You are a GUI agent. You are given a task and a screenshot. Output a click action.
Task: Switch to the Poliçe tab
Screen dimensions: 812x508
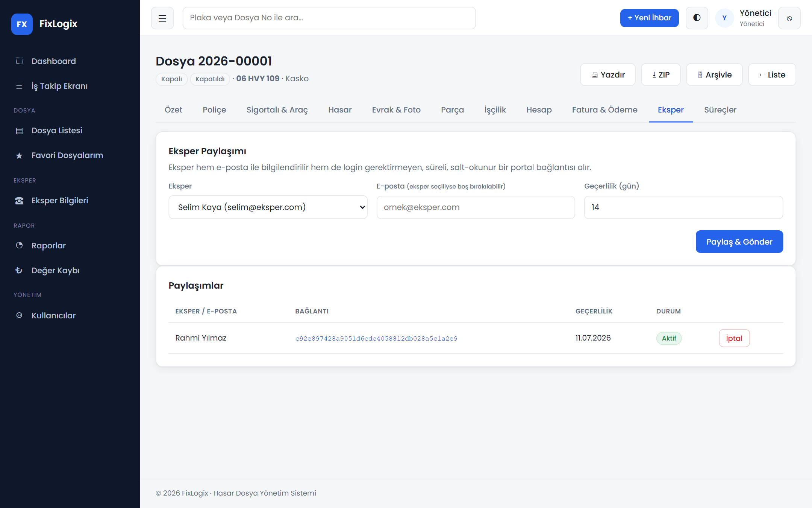coord(214,110)
